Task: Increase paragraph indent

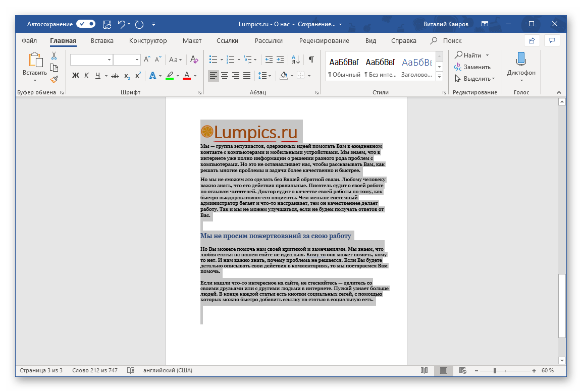Action: (x=281, y=60)
